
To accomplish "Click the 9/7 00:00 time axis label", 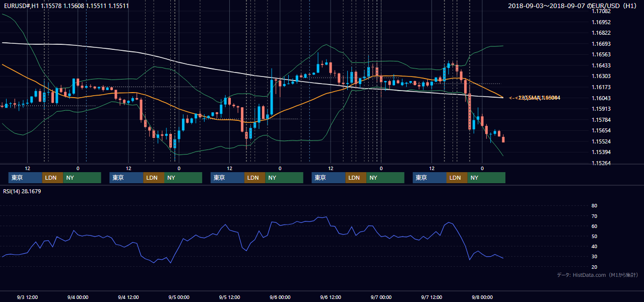I will [381, 297].
